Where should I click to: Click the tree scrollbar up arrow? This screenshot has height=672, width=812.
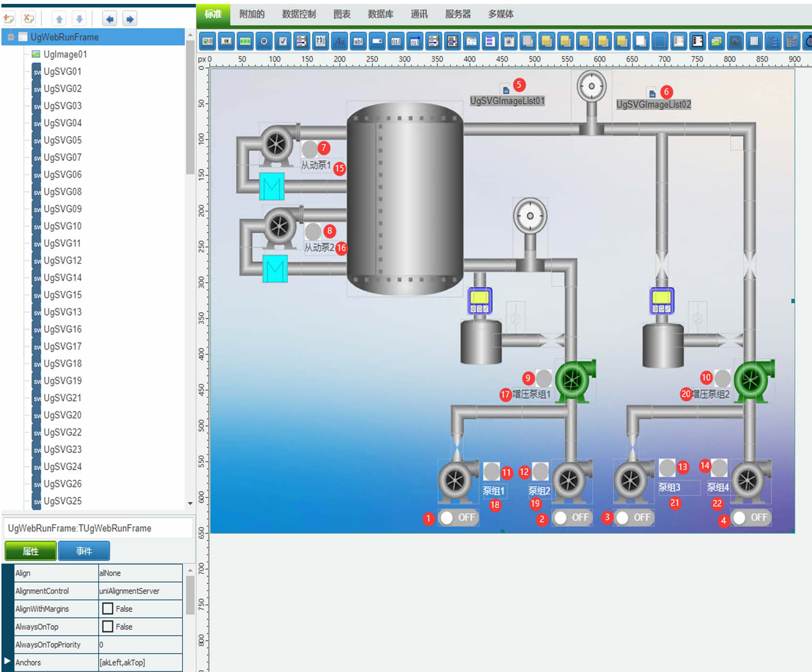click(190, 35)
